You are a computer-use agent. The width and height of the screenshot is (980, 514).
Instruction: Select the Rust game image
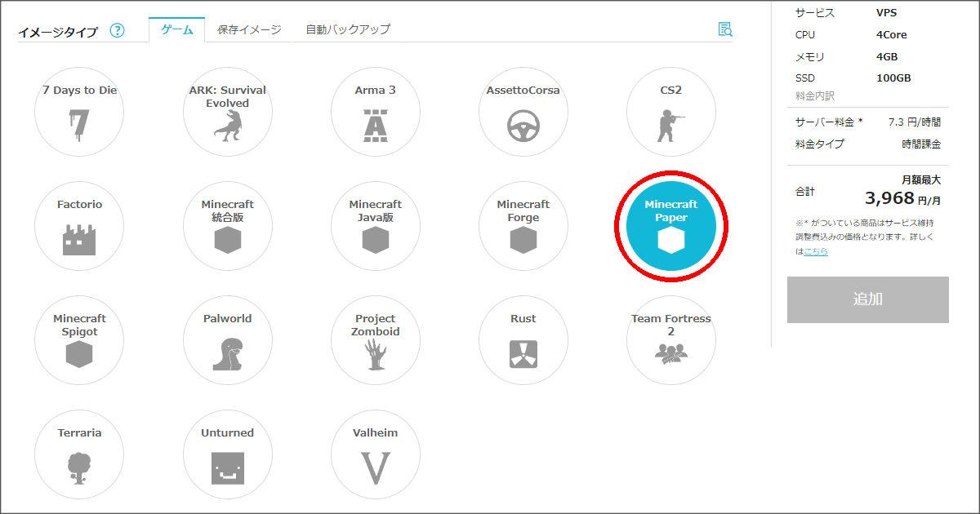523,340
